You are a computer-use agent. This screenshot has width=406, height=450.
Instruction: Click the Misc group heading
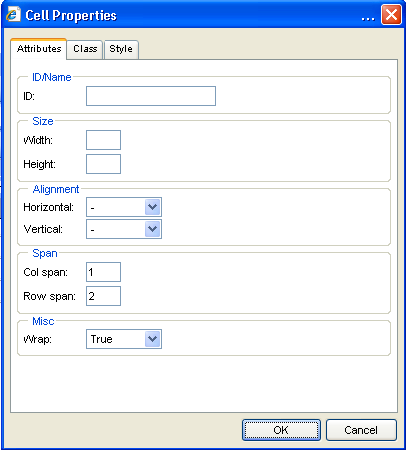point(43,321)
